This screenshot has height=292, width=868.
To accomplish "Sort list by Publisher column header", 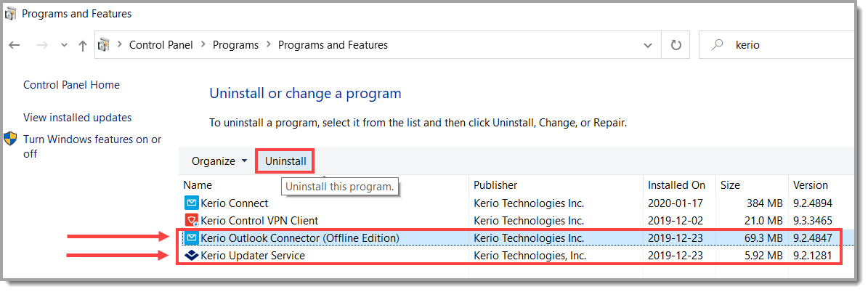I will 495,185.
